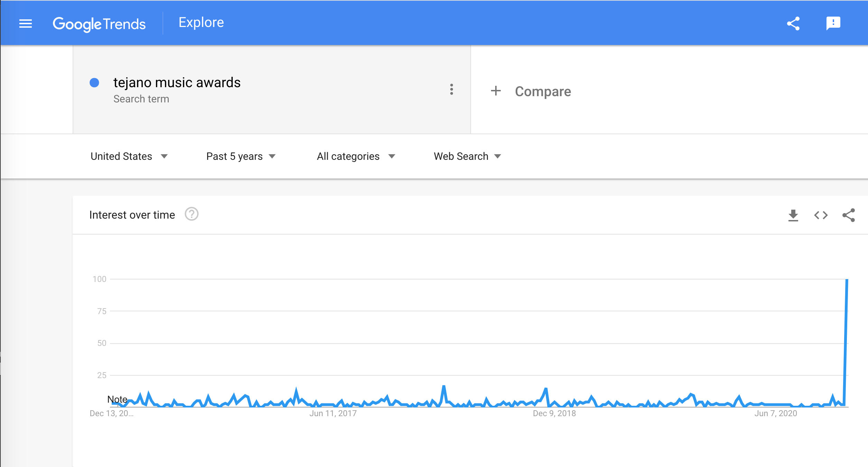
Task: Share the Interest over time chart
Action: (849, 215)
